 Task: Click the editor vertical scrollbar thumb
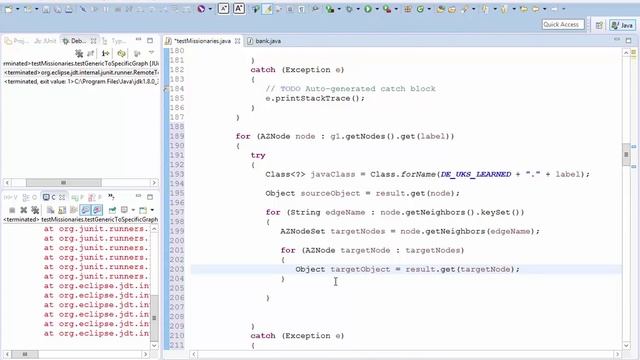(626, 154)
